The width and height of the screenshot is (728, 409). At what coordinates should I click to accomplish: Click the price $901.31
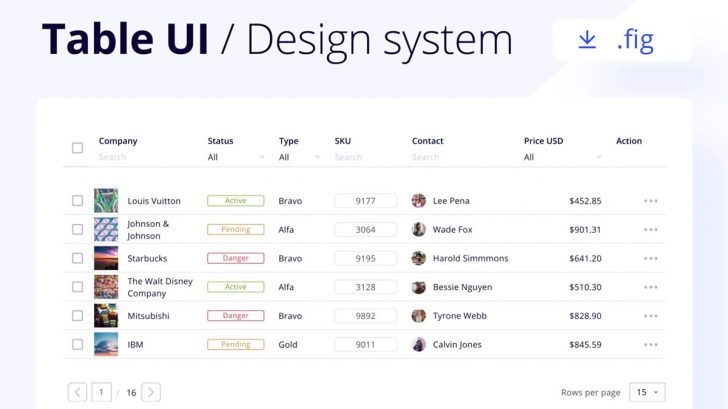(x=585, y=230)
